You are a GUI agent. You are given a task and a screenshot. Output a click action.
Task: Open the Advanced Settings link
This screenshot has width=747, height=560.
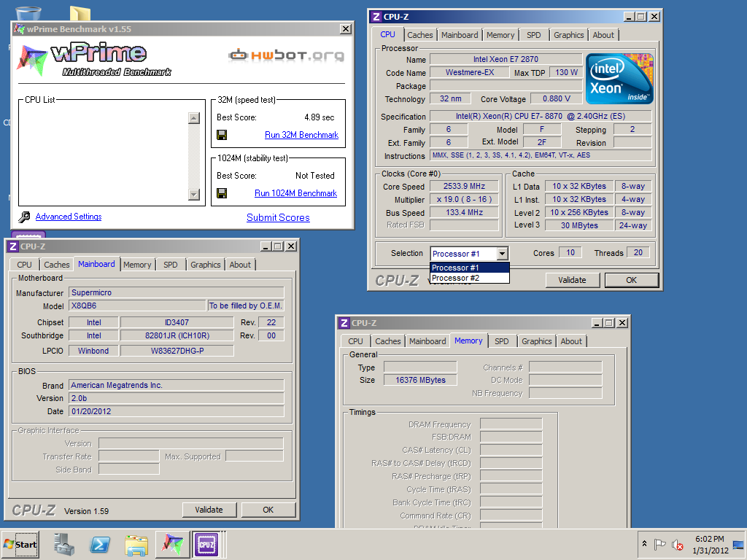click(69, 217)
